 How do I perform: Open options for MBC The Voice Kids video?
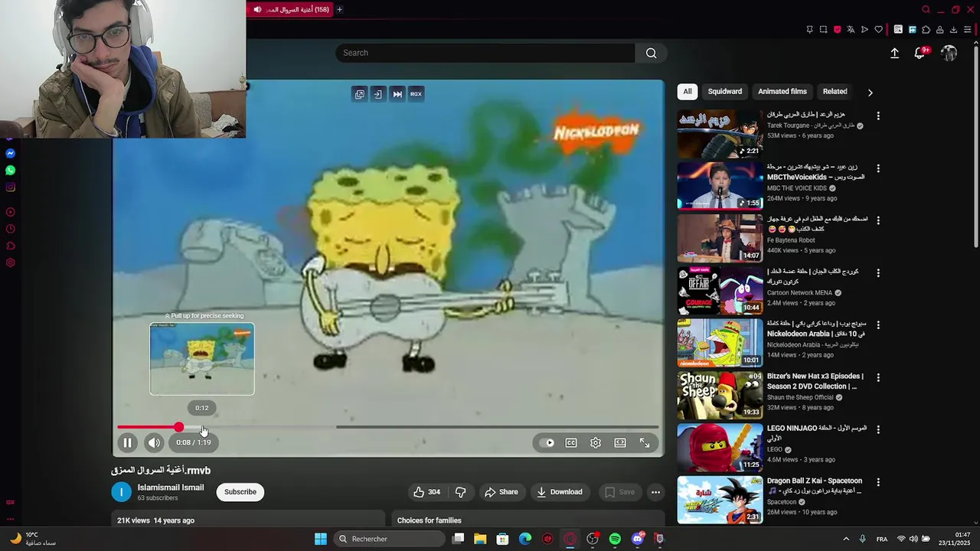pos(878,168)
